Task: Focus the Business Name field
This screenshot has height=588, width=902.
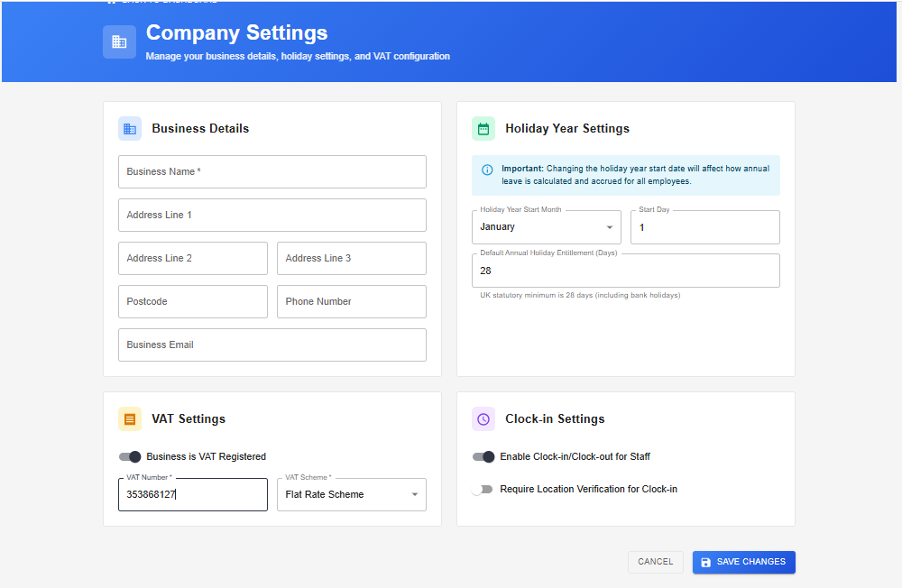Action: coord(272,172)
